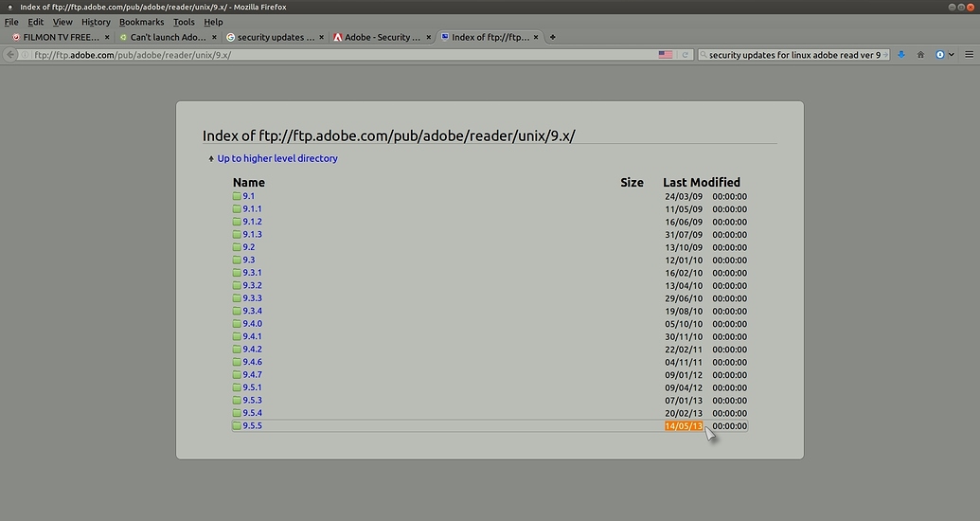Click the 9.3.1 folder icon
The height and width of the screenshot is (521, 980).
coord(237,273)
